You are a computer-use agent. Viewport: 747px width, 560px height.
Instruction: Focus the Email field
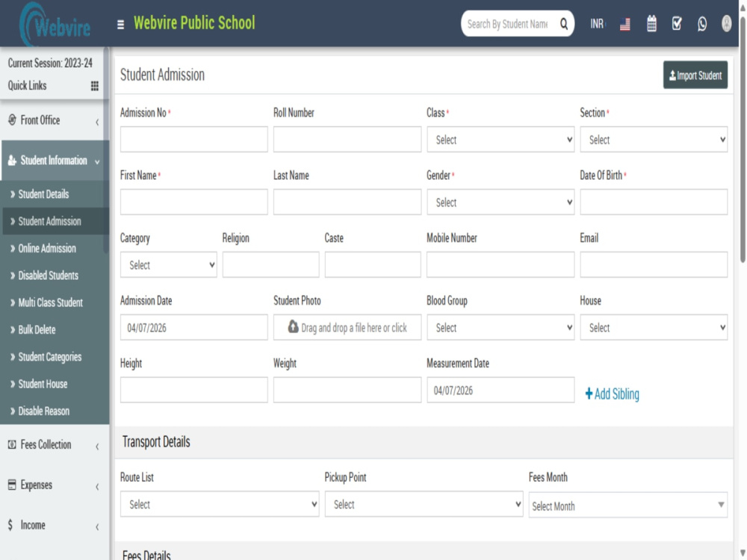653,265
